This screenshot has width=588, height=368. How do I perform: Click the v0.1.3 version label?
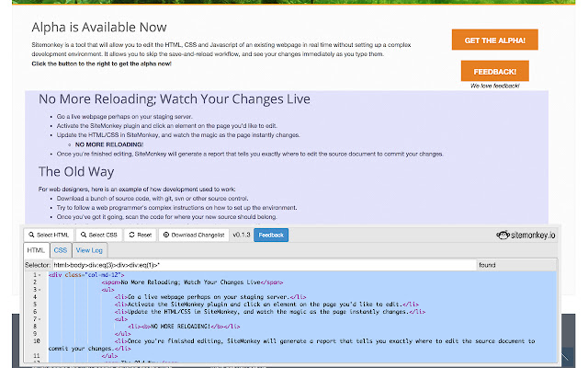point(242,236)
